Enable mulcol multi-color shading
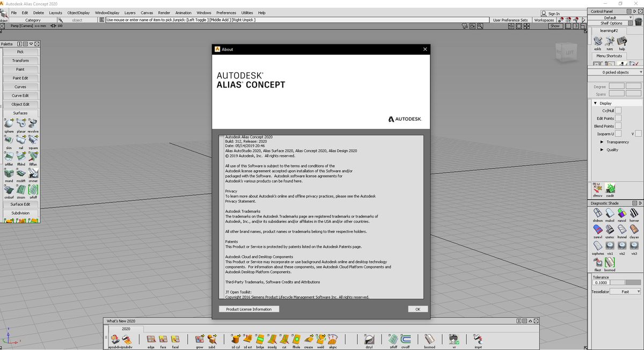 610,213
